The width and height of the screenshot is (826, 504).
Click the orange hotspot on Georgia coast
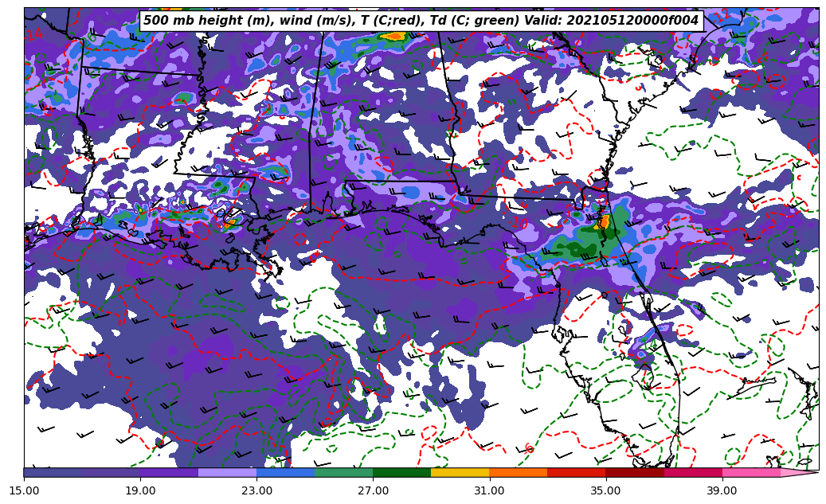point(605,221)
